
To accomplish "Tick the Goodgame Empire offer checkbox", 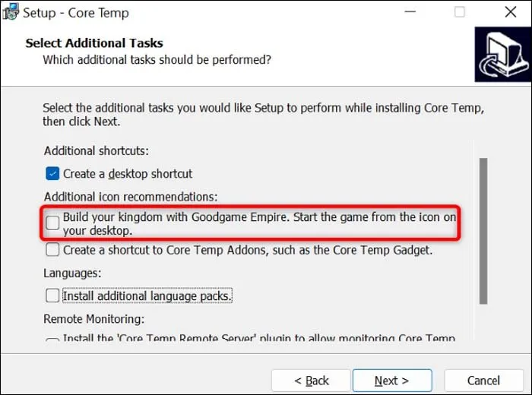I will pos(52,223).
